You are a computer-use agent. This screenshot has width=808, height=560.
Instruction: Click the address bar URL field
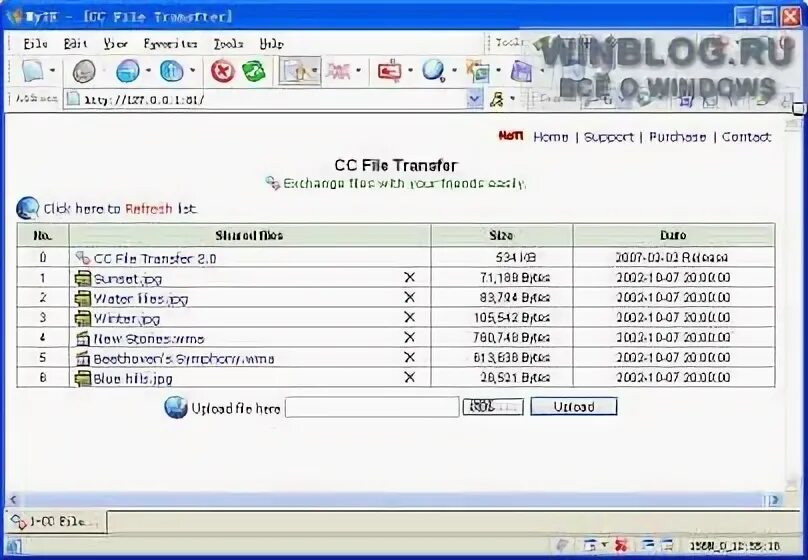pyautogui.click(x=273, y=99)
